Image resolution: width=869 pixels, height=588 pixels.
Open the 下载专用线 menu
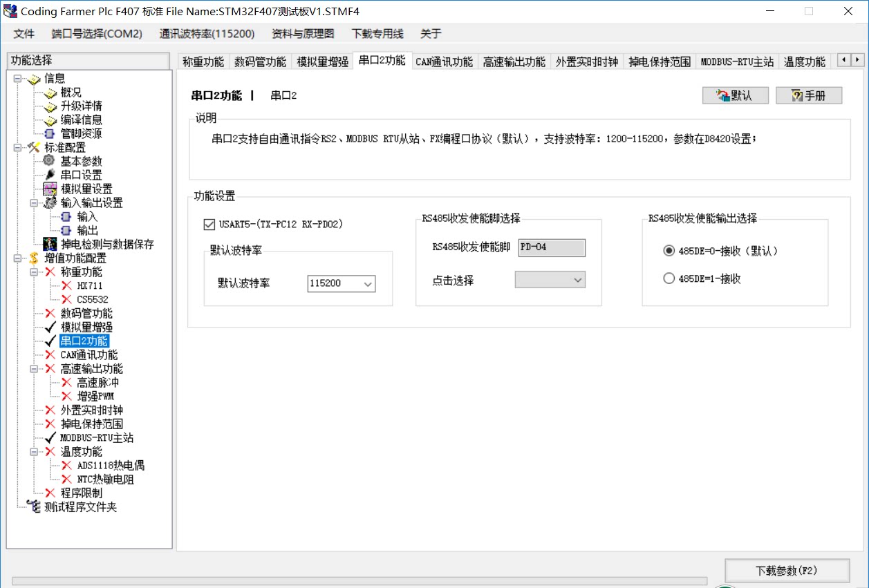pos(377,32)
